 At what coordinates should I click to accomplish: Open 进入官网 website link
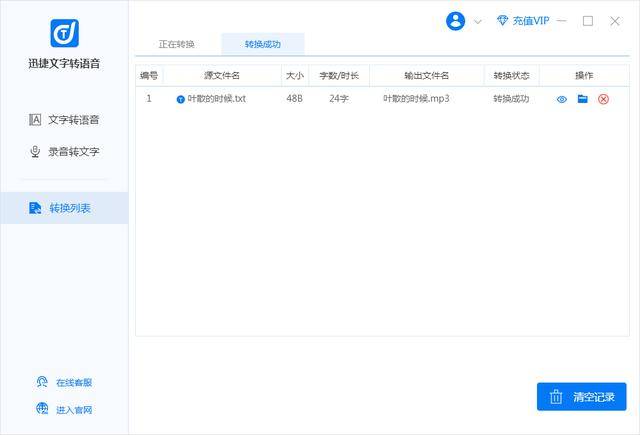tap(73, 410)
